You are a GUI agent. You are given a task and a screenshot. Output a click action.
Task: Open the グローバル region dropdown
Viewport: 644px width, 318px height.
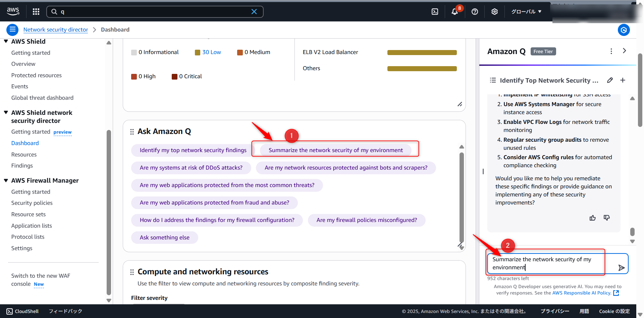526,12
